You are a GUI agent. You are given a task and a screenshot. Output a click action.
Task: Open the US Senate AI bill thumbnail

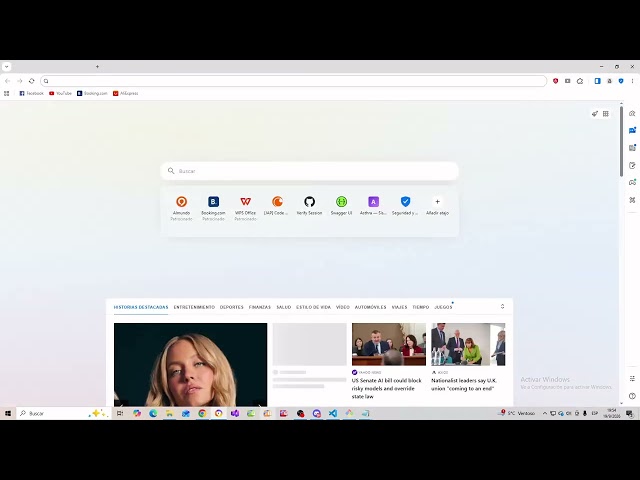[x=389, y=344]
